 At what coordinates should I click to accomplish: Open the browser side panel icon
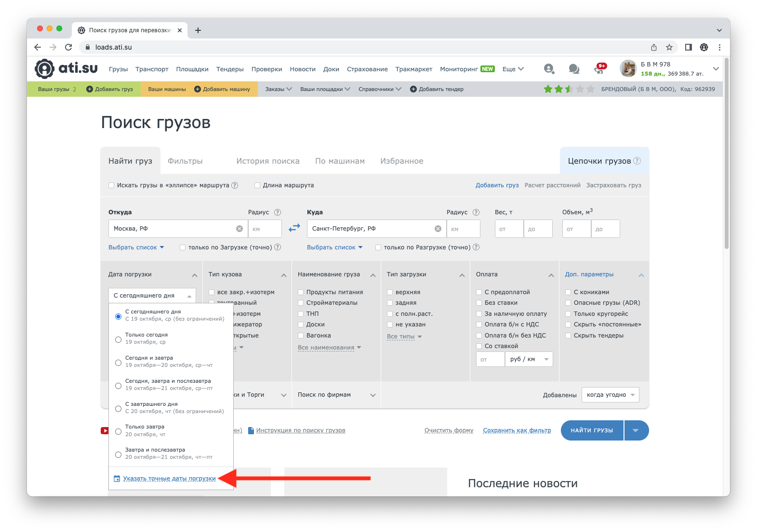689,47
